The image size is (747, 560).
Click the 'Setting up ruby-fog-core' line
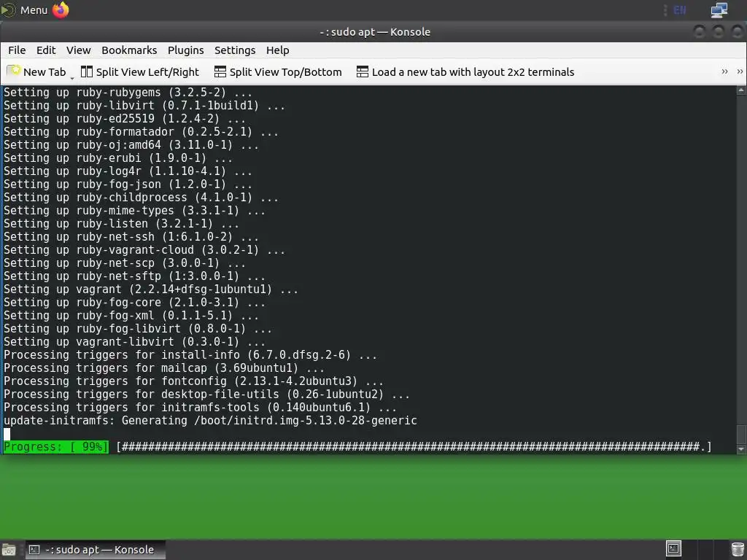coord(134,303)
